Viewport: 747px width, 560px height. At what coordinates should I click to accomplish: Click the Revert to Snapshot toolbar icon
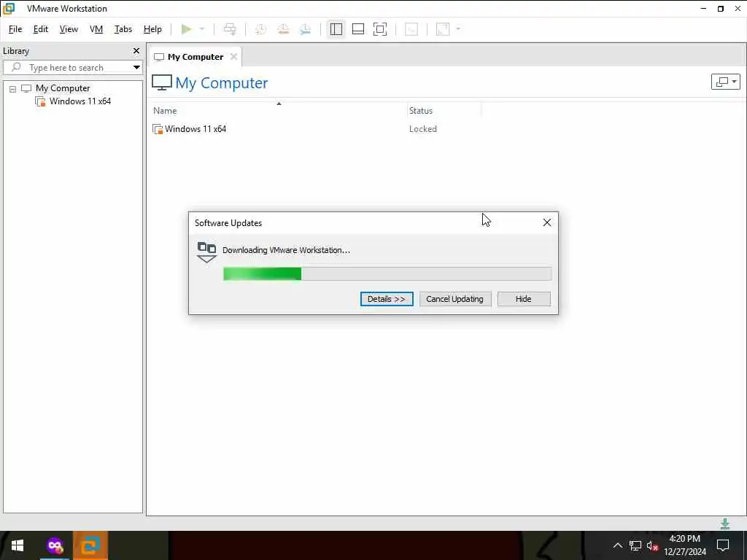[283, 29]
